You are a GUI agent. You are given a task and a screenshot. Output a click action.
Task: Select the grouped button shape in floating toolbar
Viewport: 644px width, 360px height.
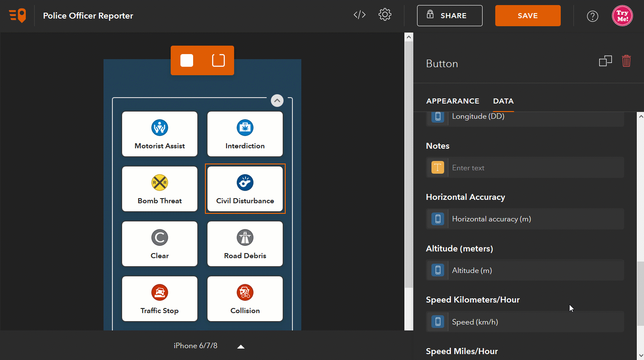click(218, 60)
